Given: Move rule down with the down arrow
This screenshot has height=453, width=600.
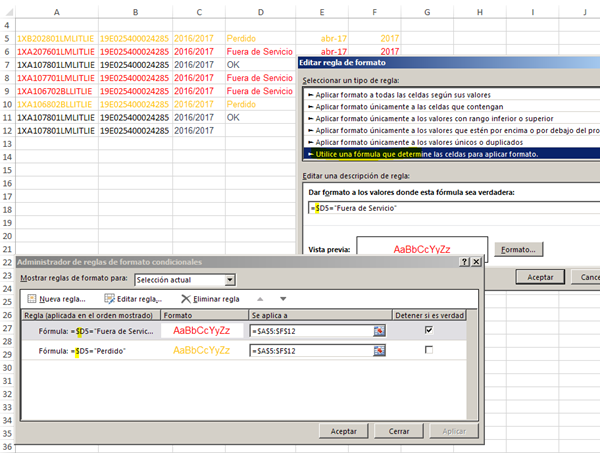Looking at the screenshot, I should click(283, 298).
